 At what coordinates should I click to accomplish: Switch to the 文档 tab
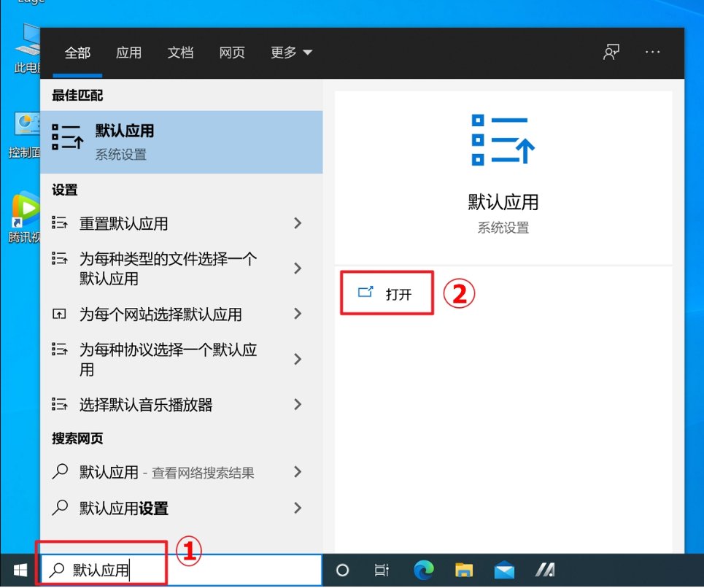(180, 53)
